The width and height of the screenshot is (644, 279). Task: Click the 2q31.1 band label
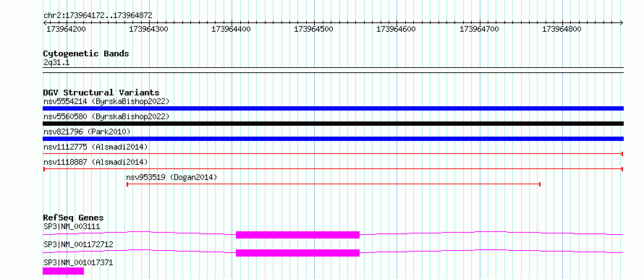click(x=56, y=62)
